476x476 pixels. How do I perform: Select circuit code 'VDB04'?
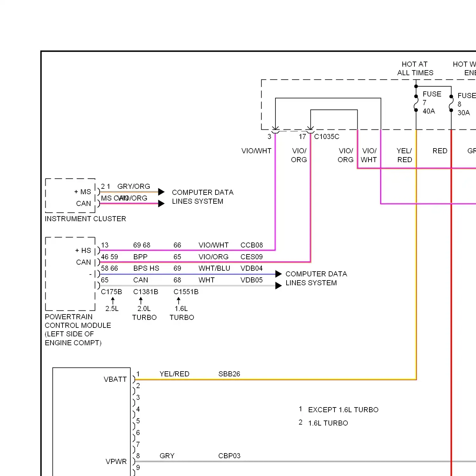[x=252, y=268]
